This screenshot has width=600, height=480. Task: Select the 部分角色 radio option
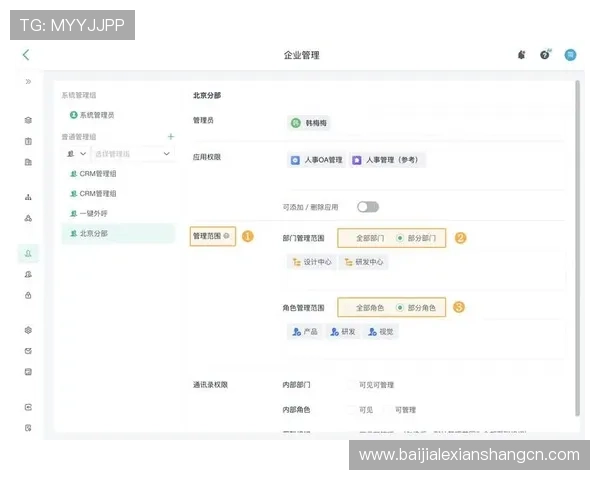tap(416, 308)
